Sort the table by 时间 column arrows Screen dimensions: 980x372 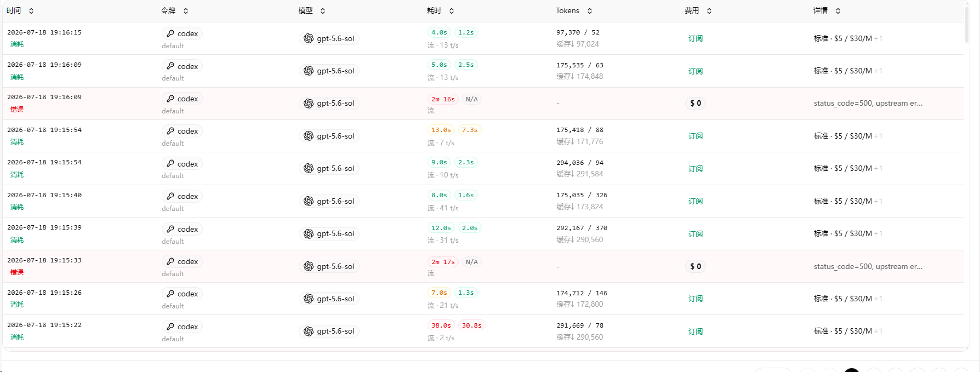coord(31,11)
